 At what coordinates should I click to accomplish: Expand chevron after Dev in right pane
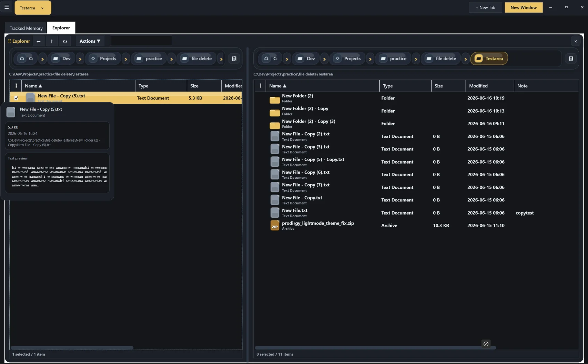click(x=324, y=59)
